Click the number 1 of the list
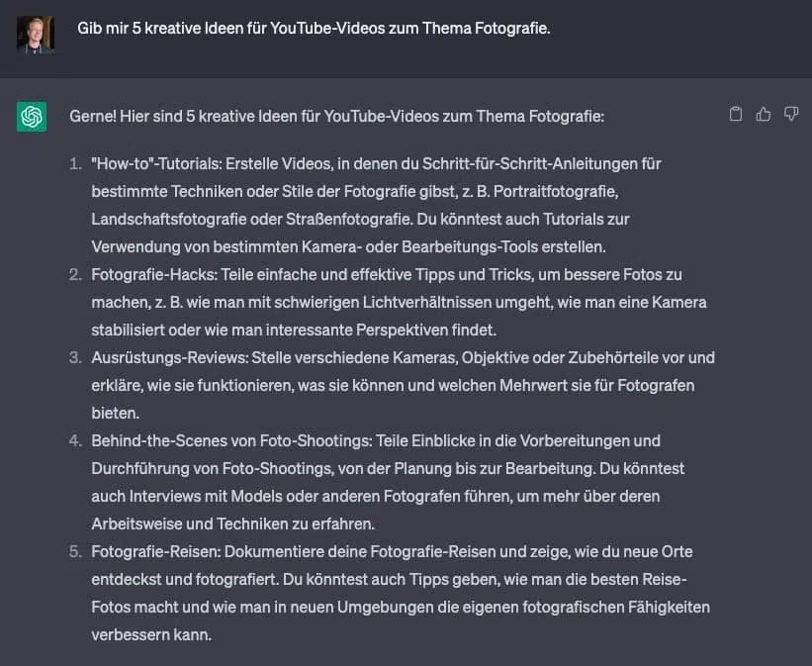This screenshot has height=666, width=812. [x=73, y=164]
